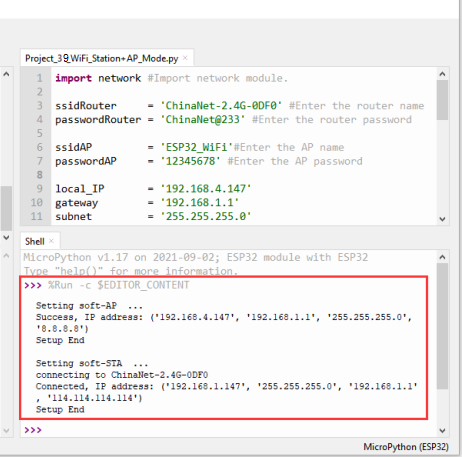Click the Shell pane's scroll-down arrow
The width and height of the screenshot is (462, 457).
coord(442,430)
